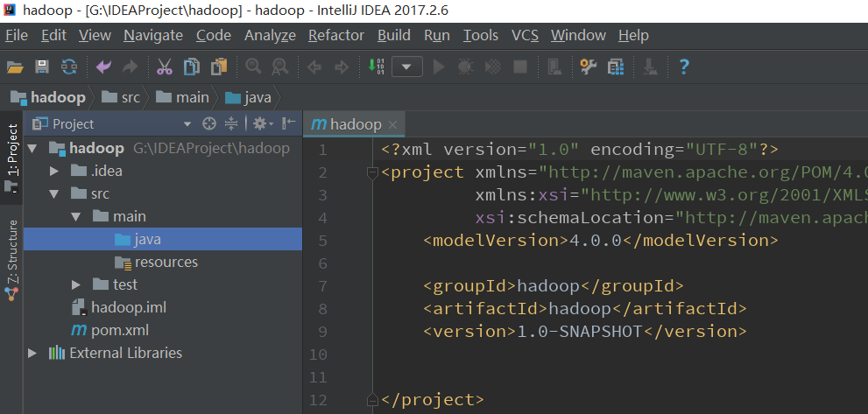Click line number 10 in gutter
This screenshot has height=414, width=868.
click(x=318, y=354)
